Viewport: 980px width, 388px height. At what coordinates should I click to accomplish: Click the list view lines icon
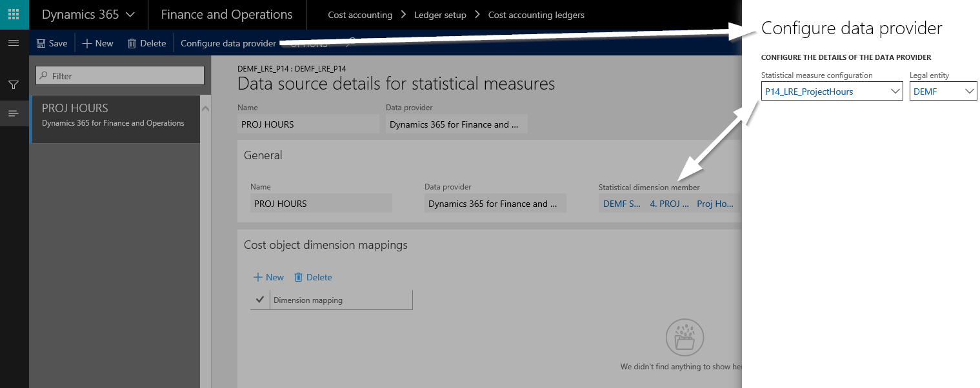click(14, 113)
